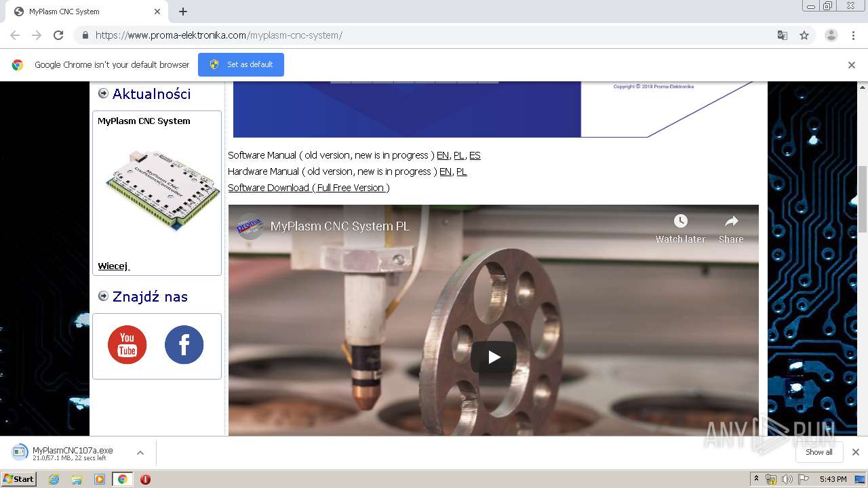This screenshot has width=868, height=488.
Task: Open the Chrome profile avatar
Action: click(x=831, y=35)
